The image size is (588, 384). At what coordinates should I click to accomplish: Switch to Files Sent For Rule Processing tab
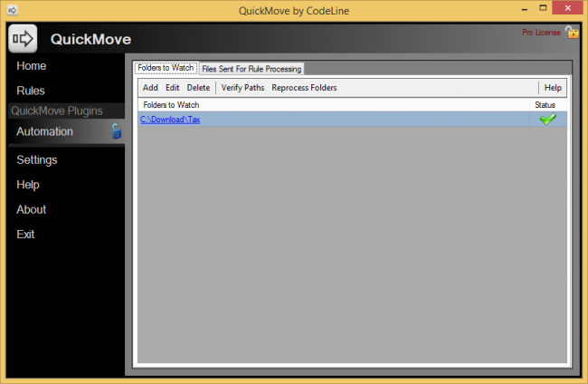pos(251,69)
